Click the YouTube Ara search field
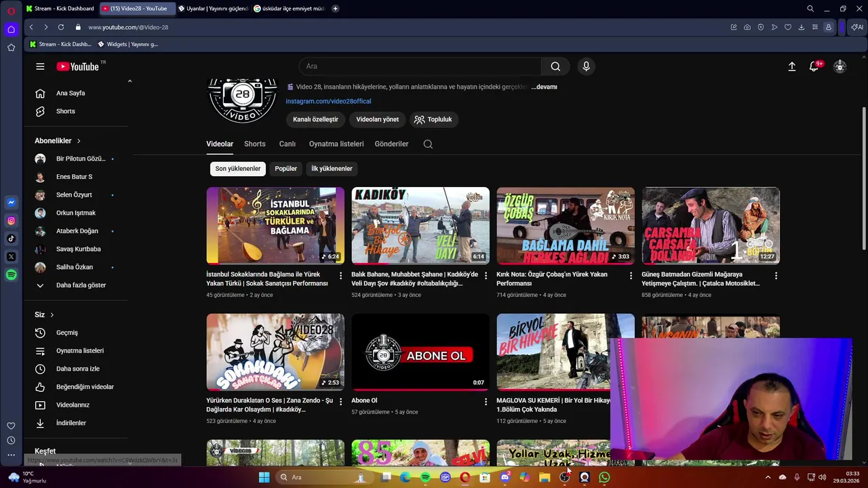The image size is (868, 488). 420,66
